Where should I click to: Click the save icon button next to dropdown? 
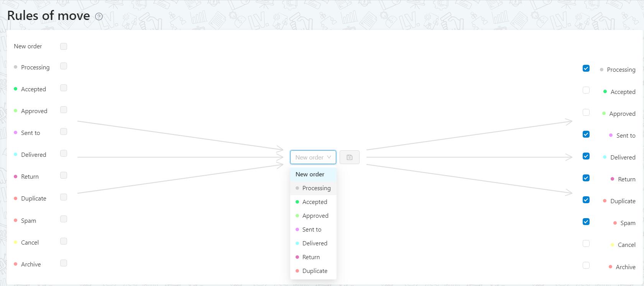(x=349, y=157)
